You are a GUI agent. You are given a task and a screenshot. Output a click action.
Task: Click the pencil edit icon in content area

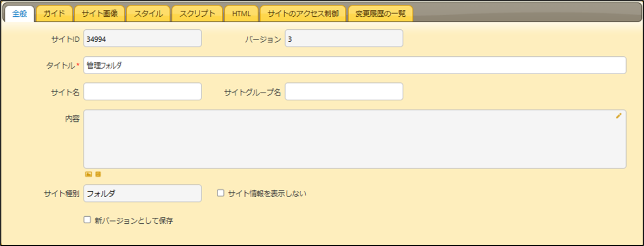pos(619,115)
